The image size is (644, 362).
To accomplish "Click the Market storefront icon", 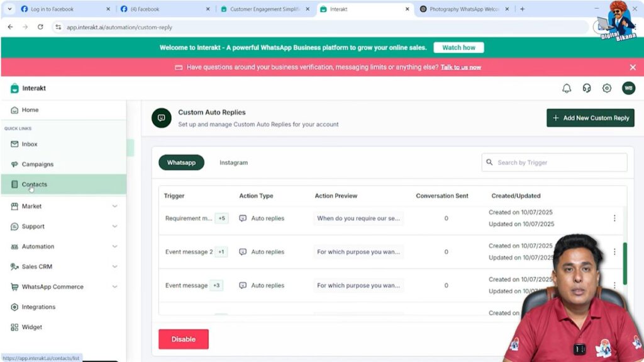I will [14, 206].
